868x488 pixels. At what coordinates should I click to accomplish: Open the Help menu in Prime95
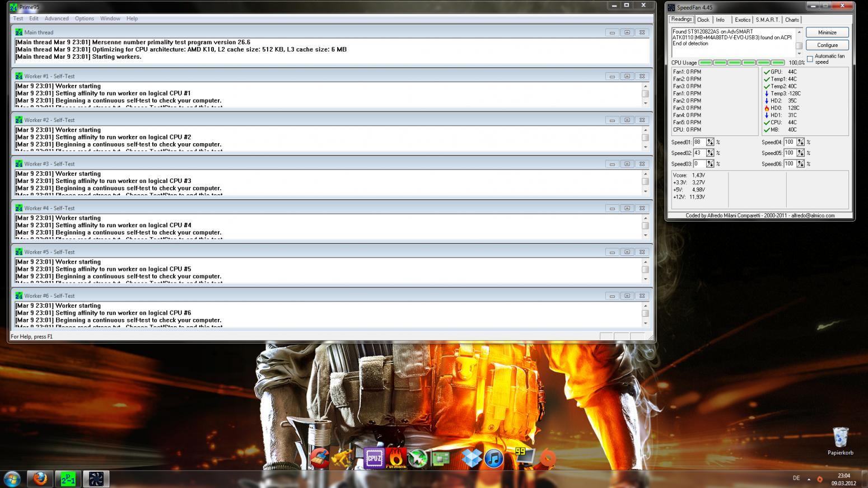(132, 18)
